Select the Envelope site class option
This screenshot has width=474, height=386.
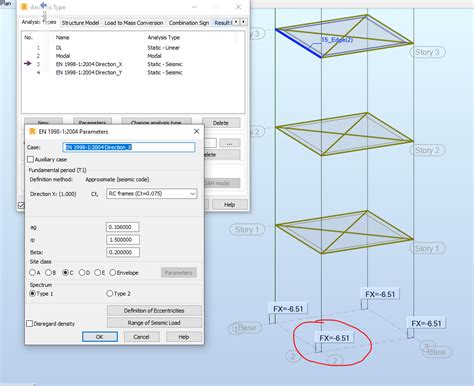point(113,272)
